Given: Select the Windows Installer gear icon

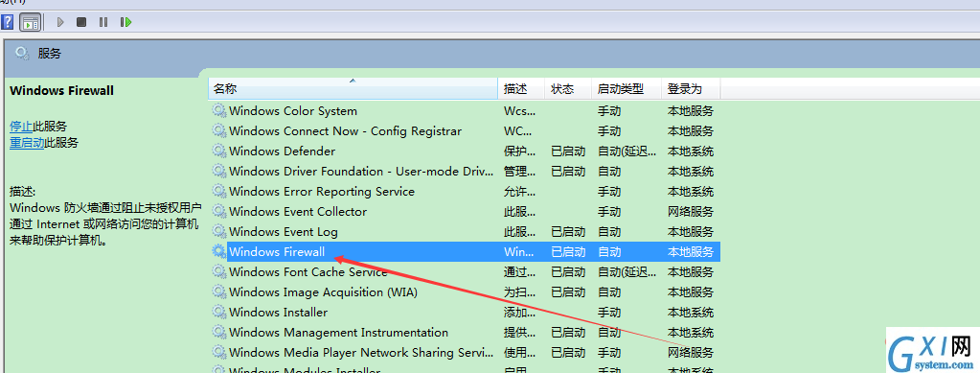Looking at the screenshot, I should [218, 312].
